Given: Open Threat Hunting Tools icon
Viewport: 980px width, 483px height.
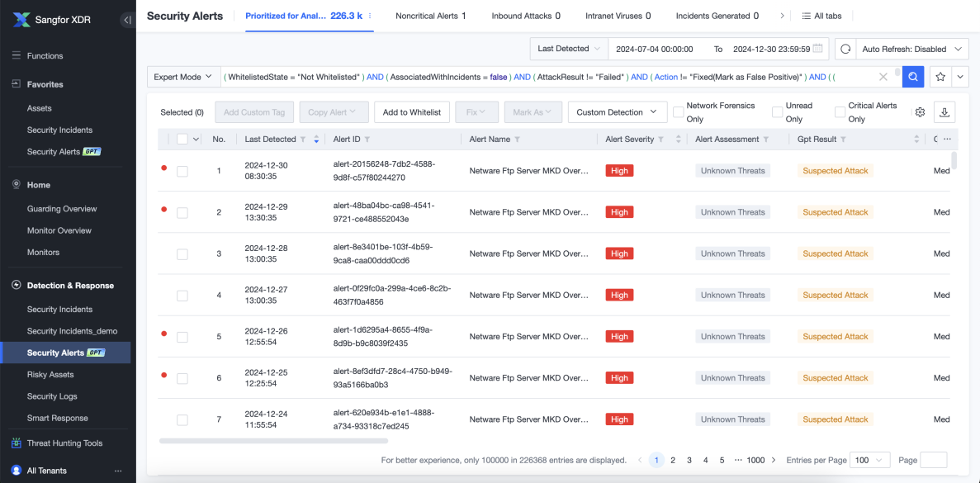Looking at the screenshot, I should point(17,443).
